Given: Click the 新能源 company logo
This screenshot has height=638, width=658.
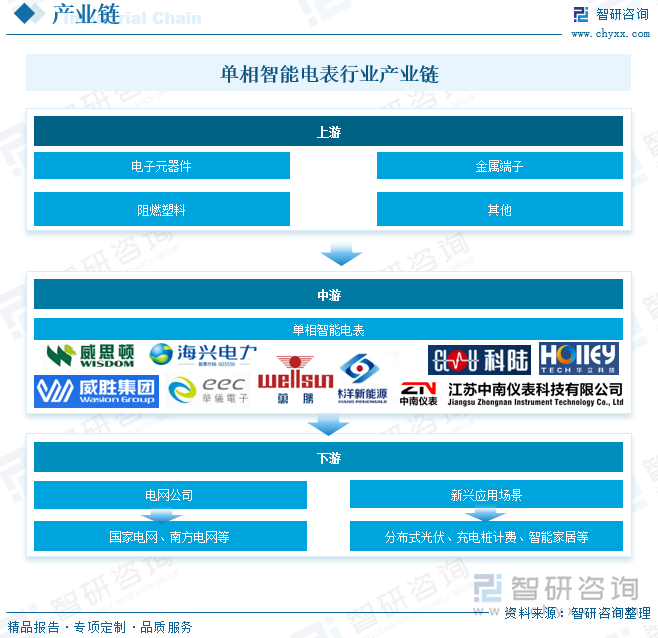Looking at the screenshot, I should point(362,379).
